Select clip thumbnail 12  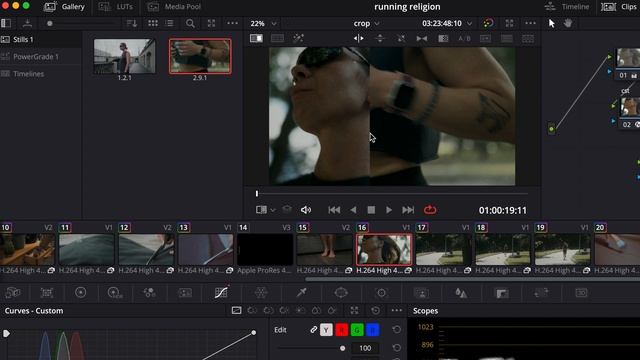[x=147, y=249]
